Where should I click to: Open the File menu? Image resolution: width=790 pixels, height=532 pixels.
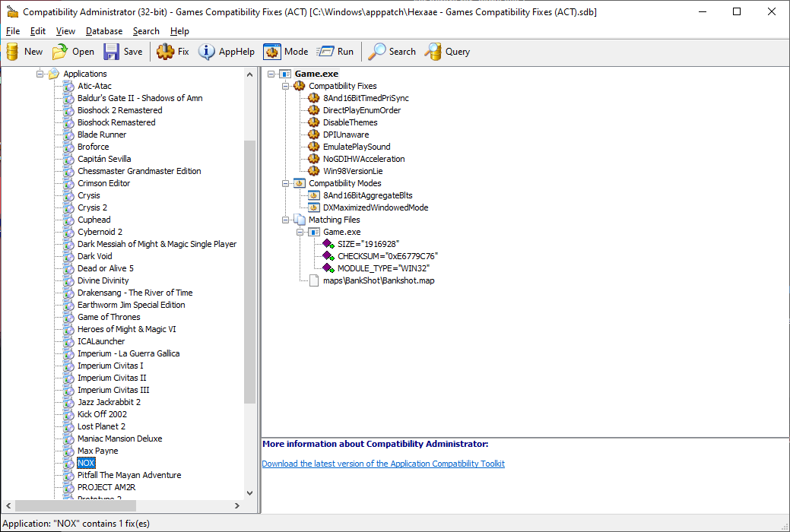[13, 31]
